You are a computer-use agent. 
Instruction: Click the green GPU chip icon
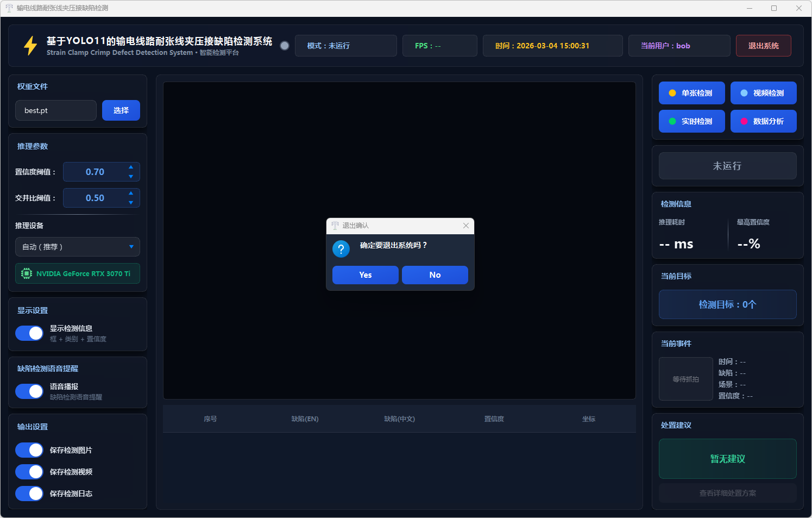[26, 273]
